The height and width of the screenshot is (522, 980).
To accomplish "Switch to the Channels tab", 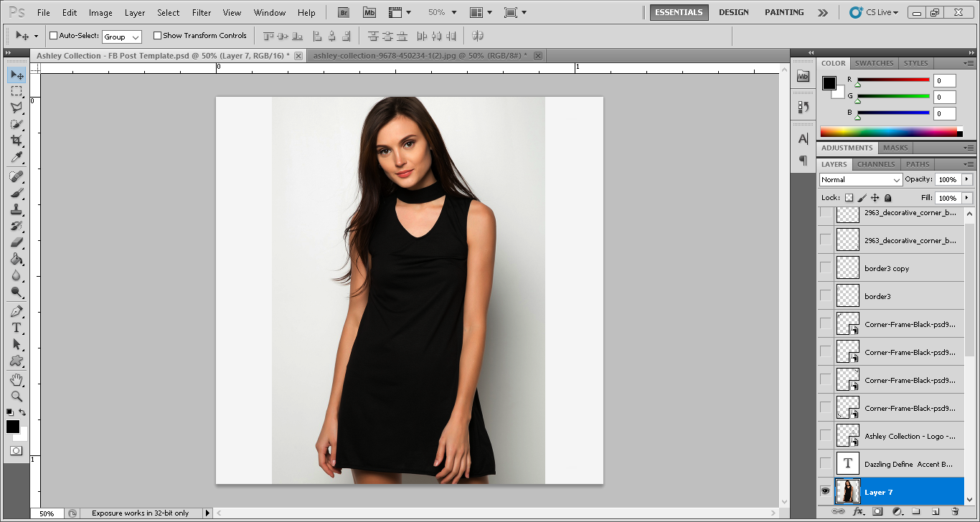I will (x=876, y=164).
